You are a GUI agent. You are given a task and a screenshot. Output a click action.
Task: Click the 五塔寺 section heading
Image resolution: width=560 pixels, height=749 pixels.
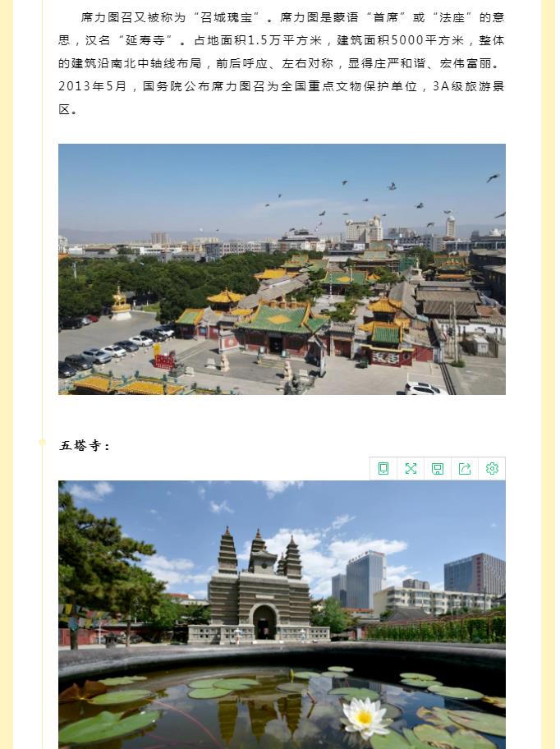point(85,446)
